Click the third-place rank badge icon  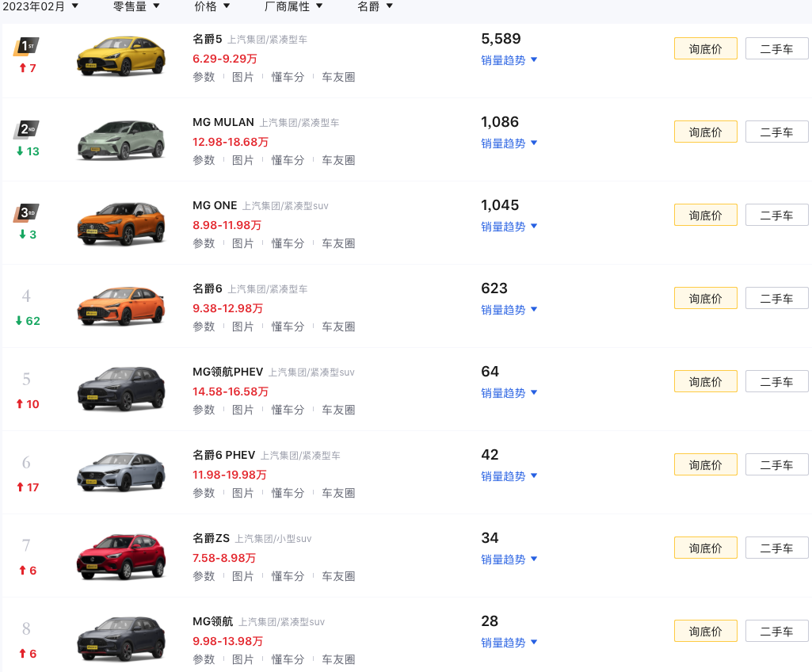27,212
